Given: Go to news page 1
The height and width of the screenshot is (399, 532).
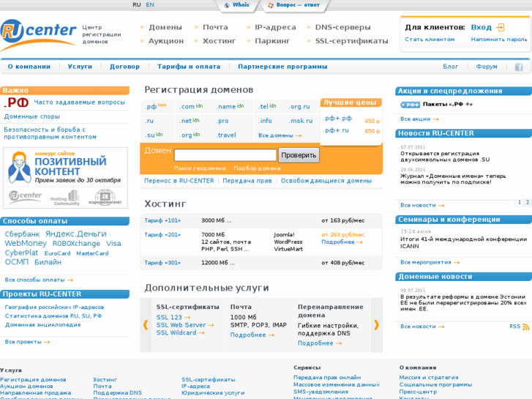Looking at the screenshot, I should 519,202.
